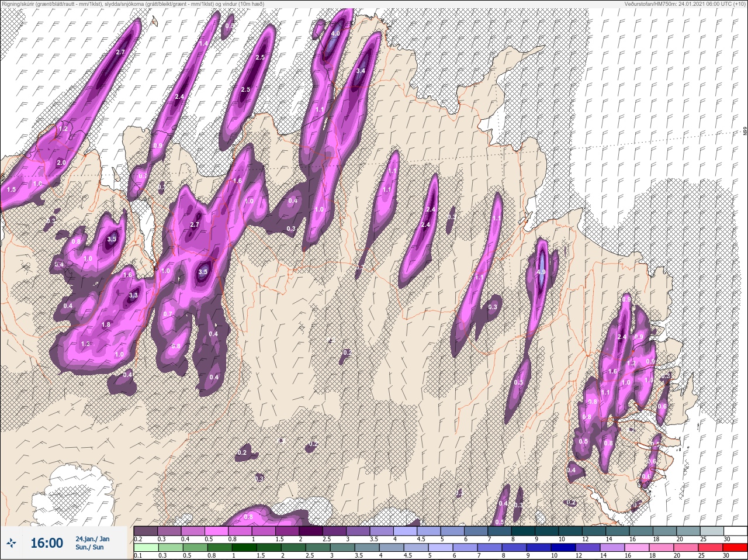The height and width of the screenshot is (560, 748).
Task: Pick the dark purple upper legend swatch at 2
Action: click(x=311, y=531)
